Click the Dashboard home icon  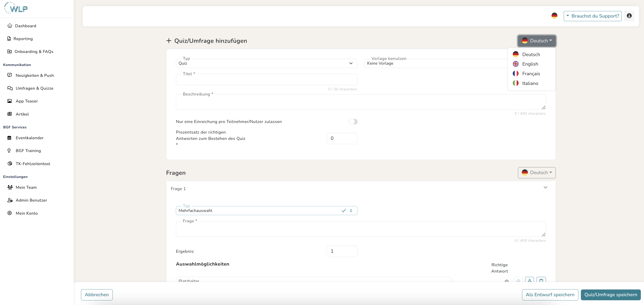tap(10, 26)
